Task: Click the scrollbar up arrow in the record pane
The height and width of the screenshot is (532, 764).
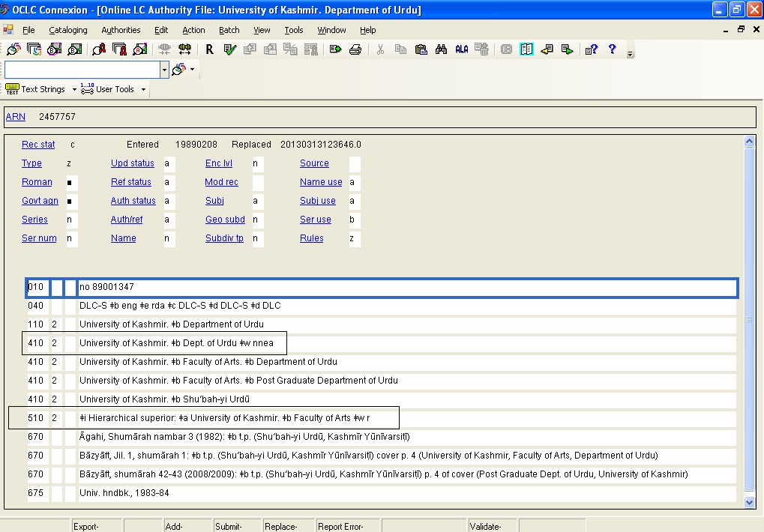Action: (750, 142)
